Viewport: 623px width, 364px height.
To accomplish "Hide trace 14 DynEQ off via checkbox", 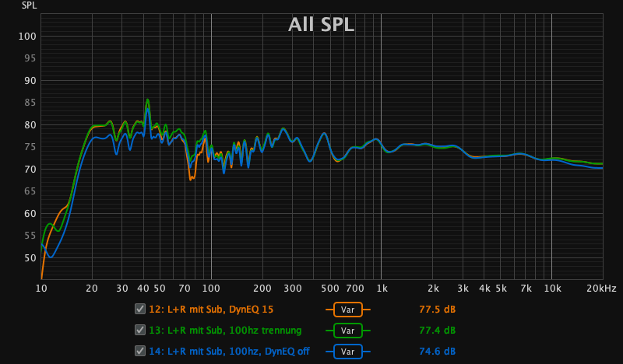I will click(140, 352).
